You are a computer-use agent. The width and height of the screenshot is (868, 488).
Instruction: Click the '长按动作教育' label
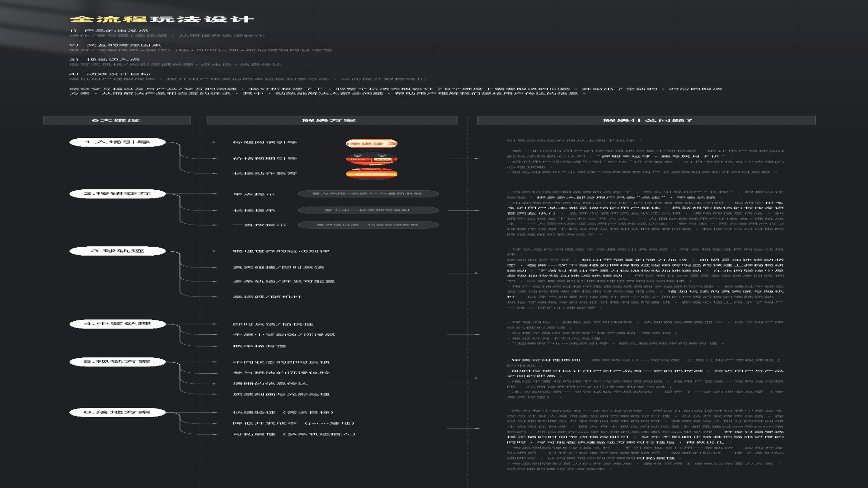[265, 174]
